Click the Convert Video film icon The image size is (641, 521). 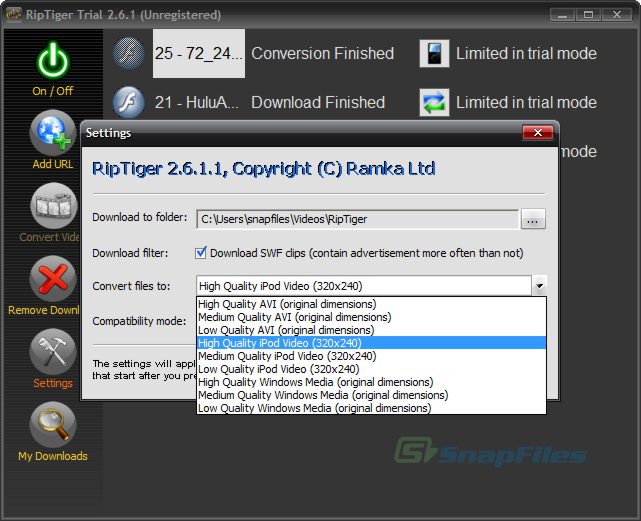[53, 206]
